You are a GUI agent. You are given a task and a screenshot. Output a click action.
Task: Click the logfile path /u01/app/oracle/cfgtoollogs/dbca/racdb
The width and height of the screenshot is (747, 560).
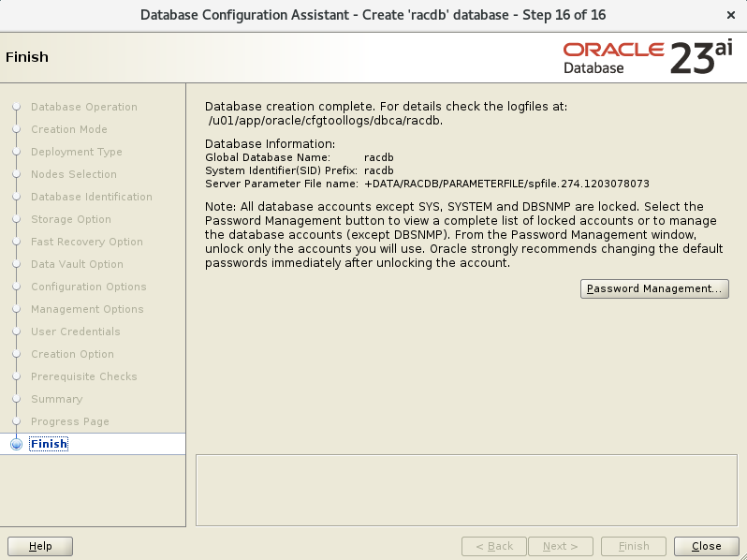pos(326,121)
